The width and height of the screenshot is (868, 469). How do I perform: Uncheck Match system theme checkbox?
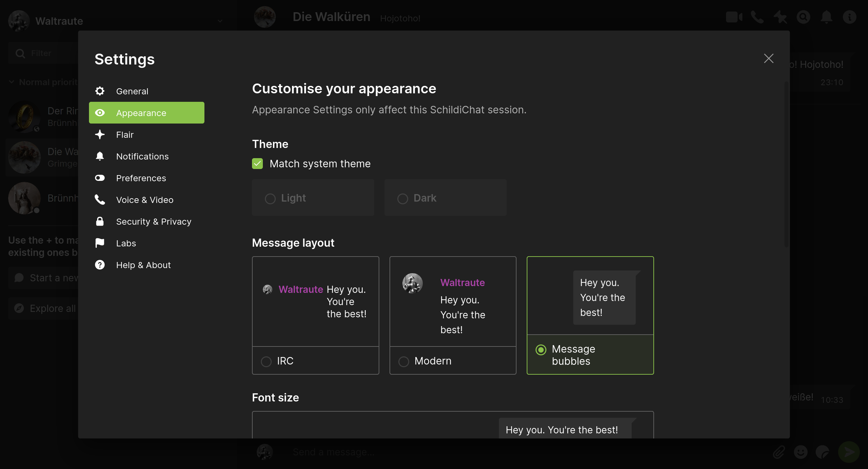(x=257, y=164)
